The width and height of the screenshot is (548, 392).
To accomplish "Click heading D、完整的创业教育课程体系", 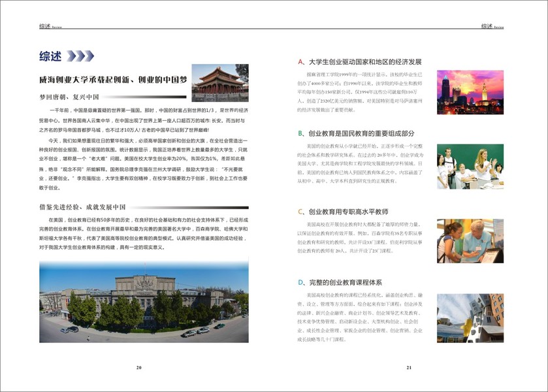I will click(340, 282).
